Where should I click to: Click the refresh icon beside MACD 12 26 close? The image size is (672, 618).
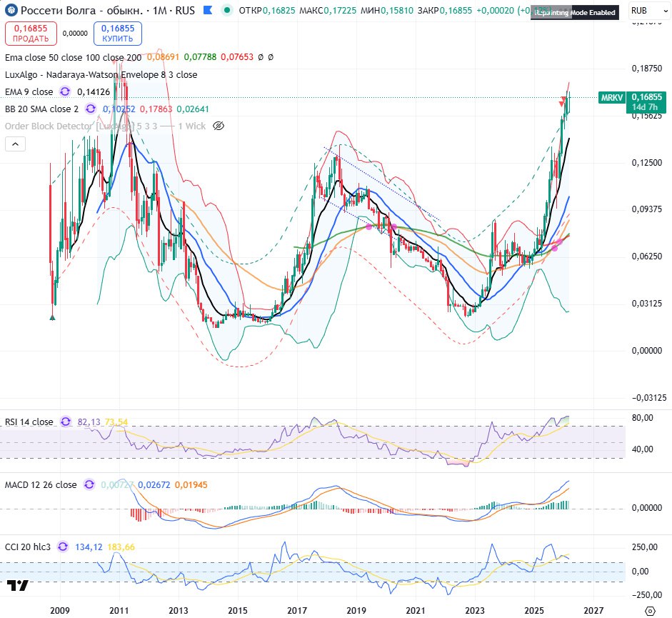click(89, 484)
